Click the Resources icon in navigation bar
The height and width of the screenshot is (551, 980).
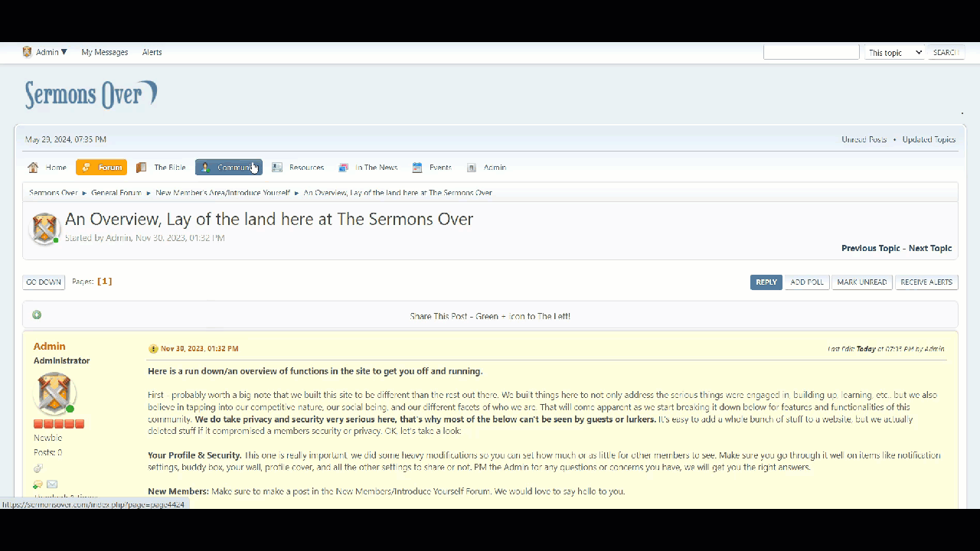pyautogui.click(x=277, y=168)
